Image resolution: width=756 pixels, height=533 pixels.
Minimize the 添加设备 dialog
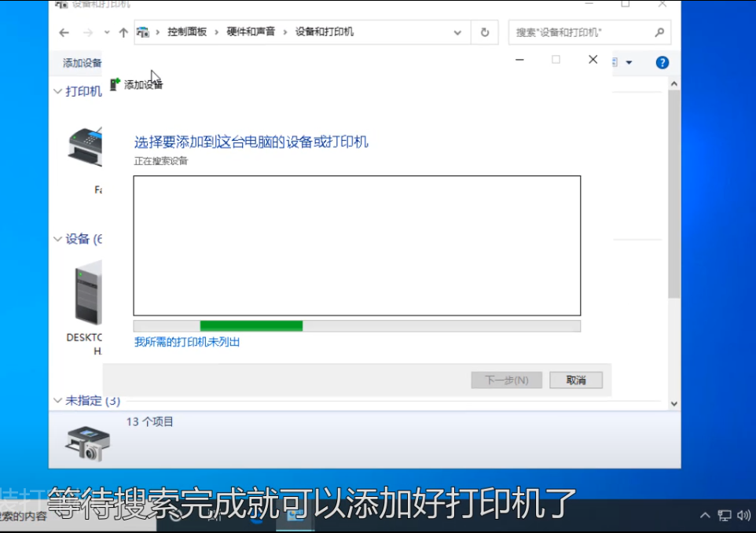[519, 59]
